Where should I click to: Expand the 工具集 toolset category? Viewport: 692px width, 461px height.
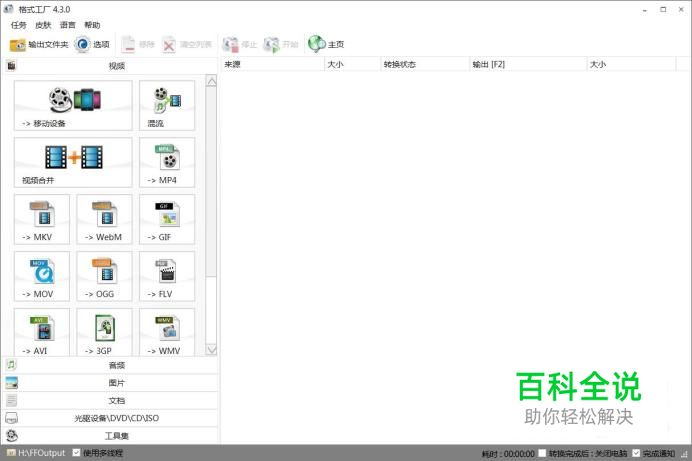tap(110, 436)
